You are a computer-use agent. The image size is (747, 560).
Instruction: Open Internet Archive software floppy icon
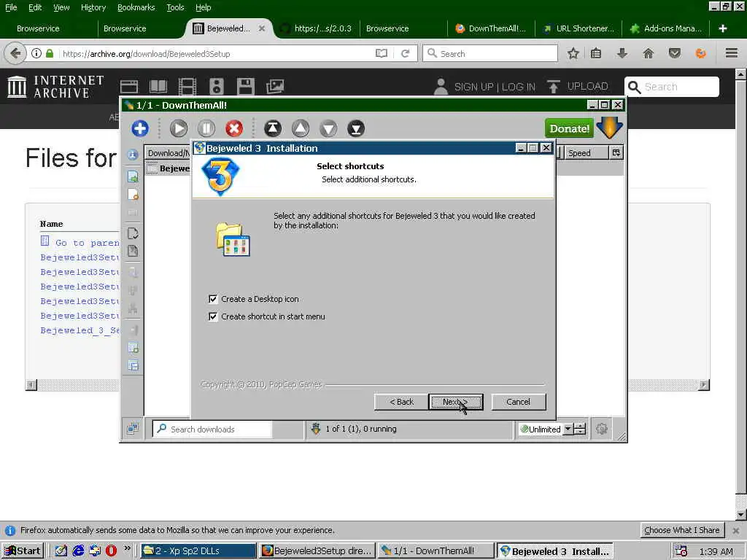(x=245, y=87)
